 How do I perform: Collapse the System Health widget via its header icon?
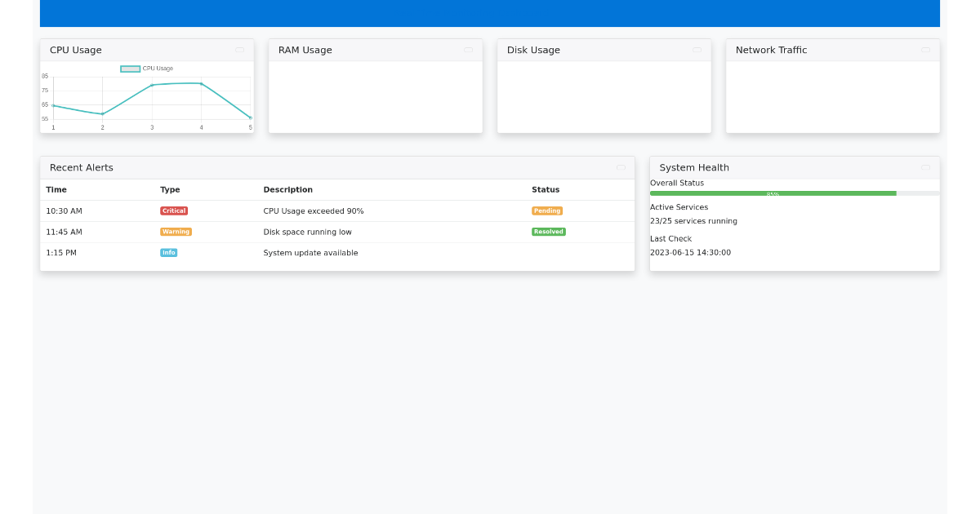click(x=925, y=167)
